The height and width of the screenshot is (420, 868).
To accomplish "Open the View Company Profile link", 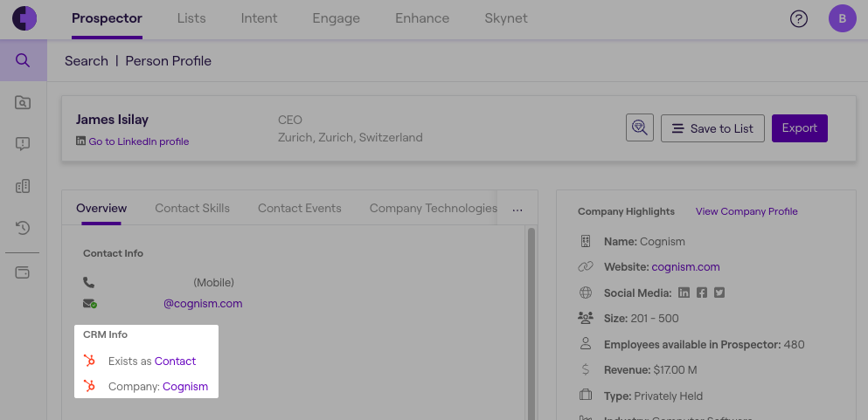I will point(746,211).
